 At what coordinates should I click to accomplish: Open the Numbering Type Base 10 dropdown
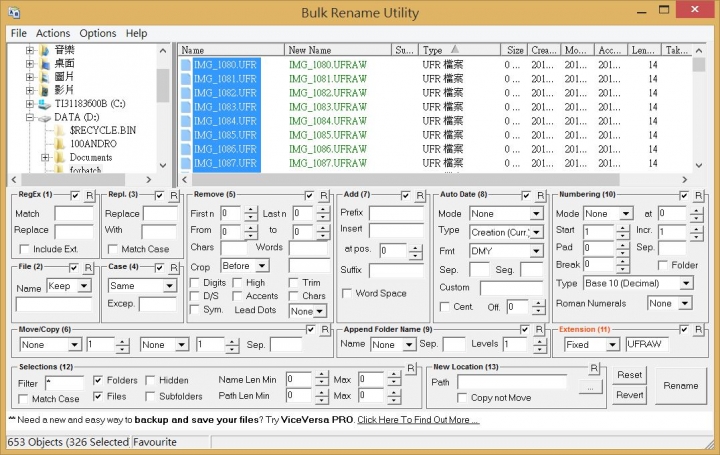click(686, 283)
